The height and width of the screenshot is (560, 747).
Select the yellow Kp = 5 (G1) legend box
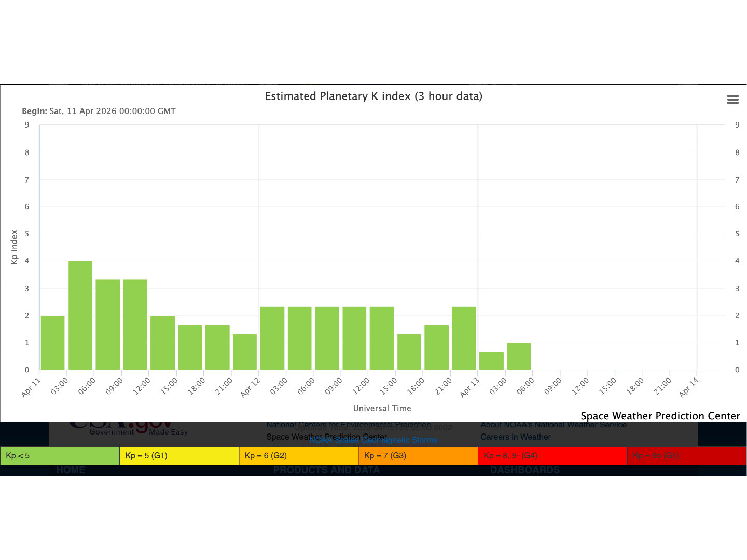(179, 456)
